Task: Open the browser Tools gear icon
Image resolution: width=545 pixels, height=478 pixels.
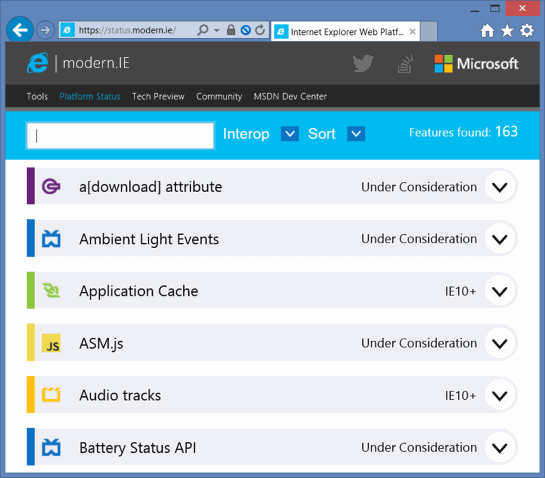Action: pyautogui.click(x=527, y=31)
